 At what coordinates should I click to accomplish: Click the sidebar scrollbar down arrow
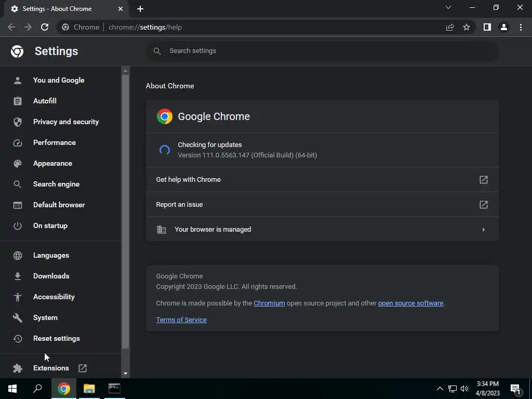pyautogui.click(x=126, y=374)
